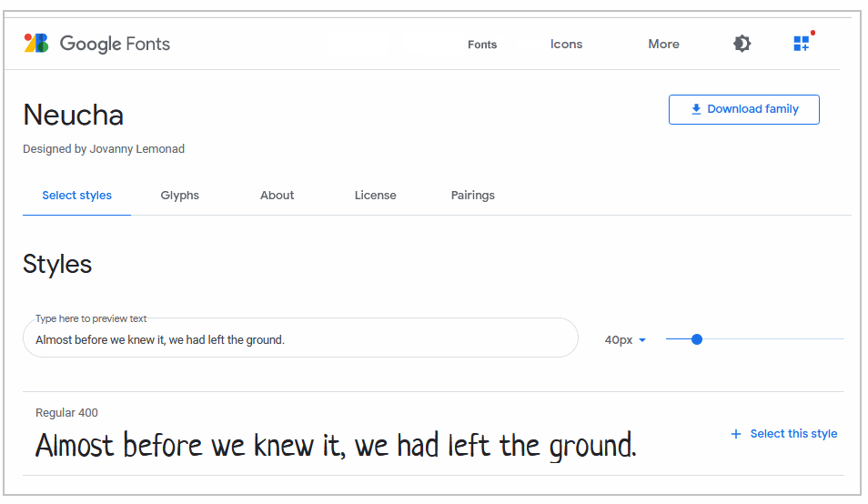Switch to the Glyphs tab
This screenshot has width=868, height=504.
point(179,196)
